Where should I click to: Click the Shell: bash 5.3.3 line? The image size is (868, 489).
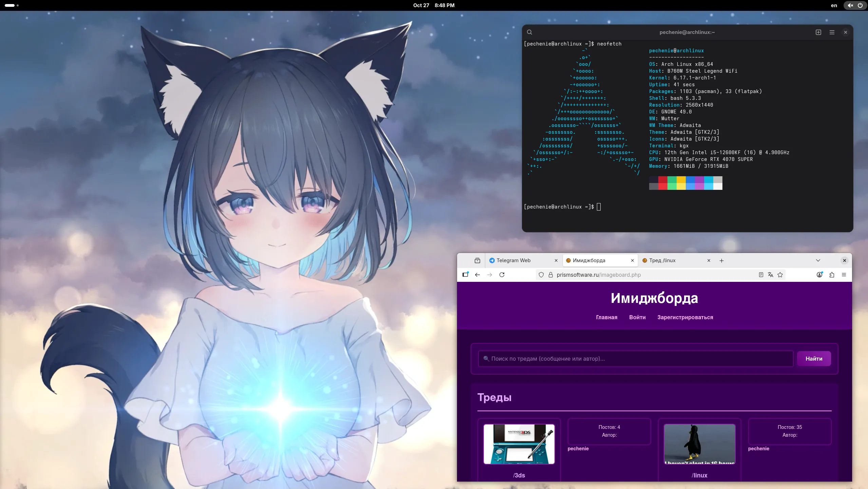tap(675, 98)
